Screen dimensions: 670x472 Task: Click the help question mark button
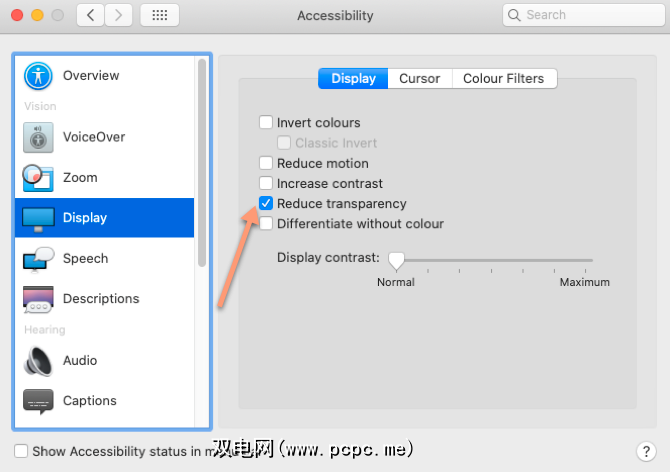645,451
